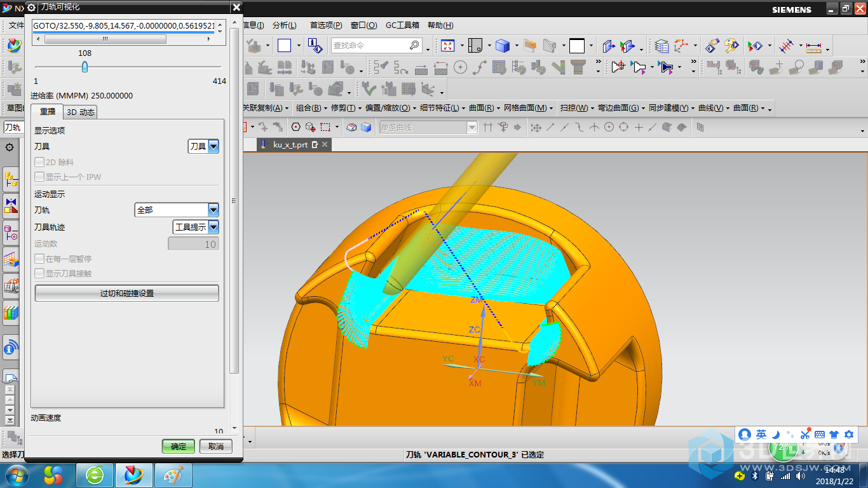Click the layer settings stacked sheets icon
This screenshot has height=488, width=868.
pyautogui.click(x=662, y=46)
